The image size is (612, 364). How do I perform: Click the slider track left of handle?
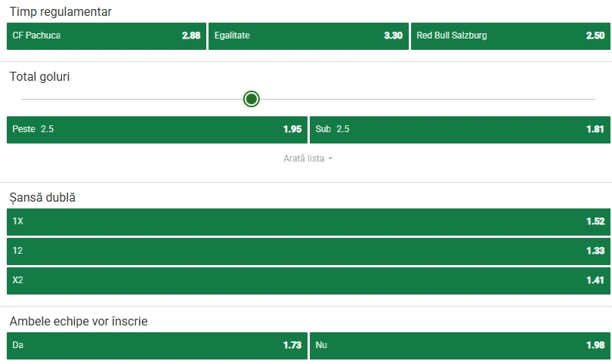[132, 99]
